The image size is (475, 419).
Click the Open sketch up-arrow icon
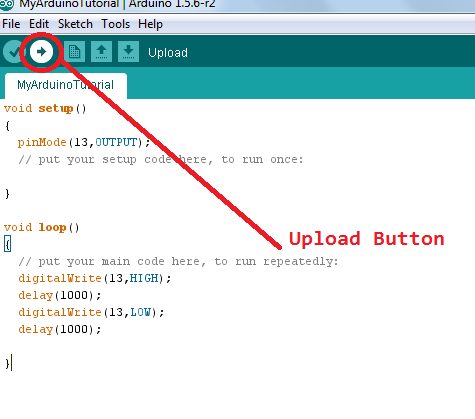click(101, 52)
